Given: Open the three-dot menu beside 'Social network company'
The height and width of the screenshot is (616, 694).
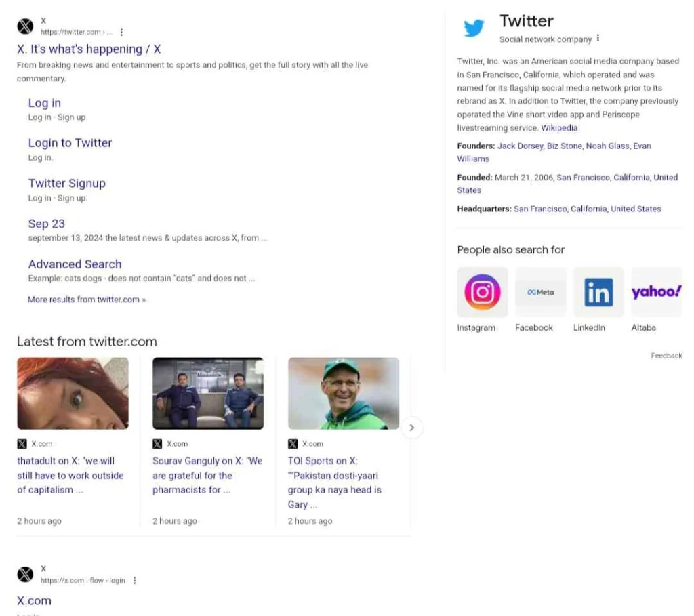Looking at the screenshot, I should 598,39.
